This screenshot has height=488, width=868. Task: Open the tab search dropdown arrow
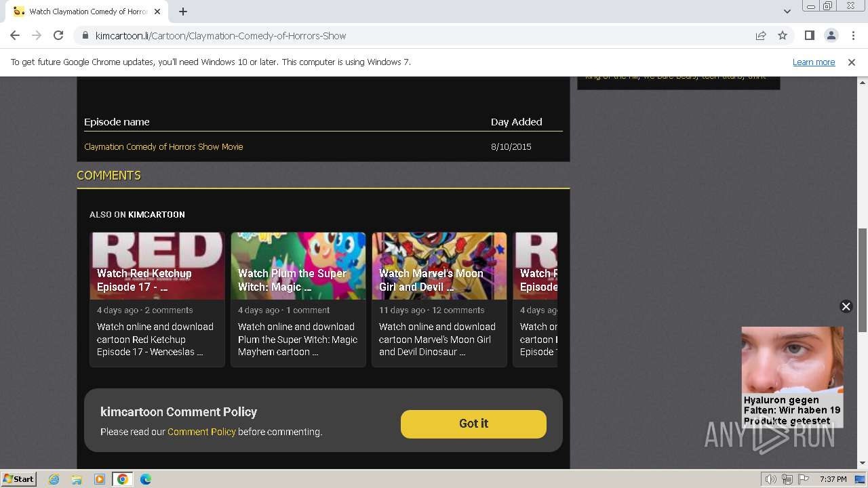click(x=787, y=12)
